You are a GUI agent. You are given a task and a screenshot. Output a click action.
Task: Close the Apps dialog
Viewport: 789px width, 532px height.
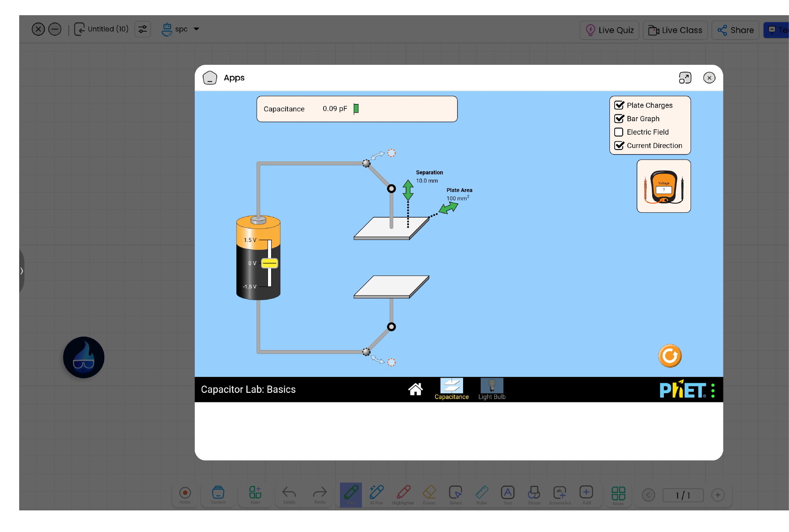[x=709, y=78]
